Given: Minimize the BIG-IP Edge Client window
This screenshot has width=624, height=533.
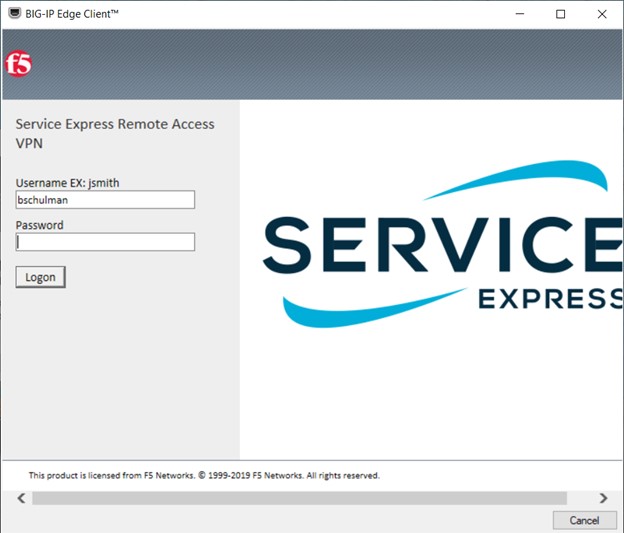Looking at the screenshot, I should click(x=520, y=14).
